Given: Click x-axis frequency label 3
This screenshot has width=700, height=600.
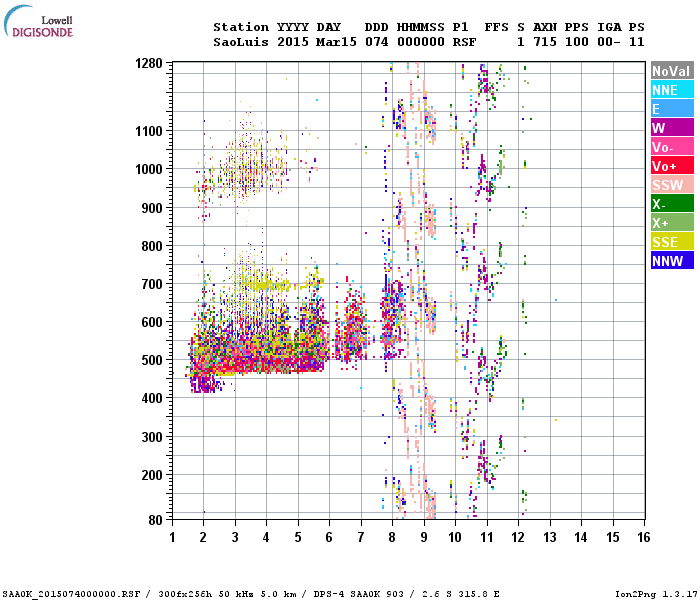Looking at the screenshot, I should [x=235, y=537].
